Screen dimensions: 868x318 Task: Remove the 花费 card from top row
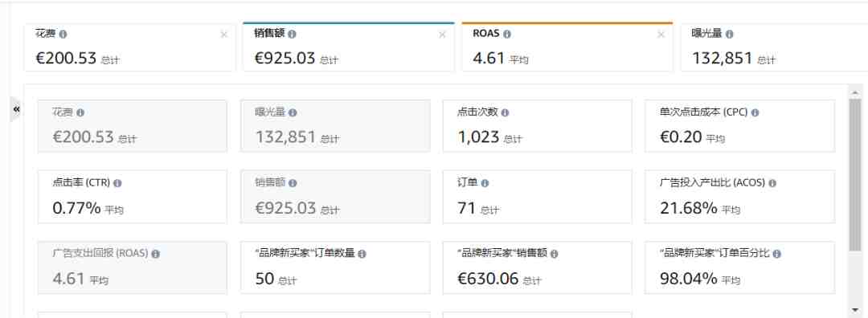(x=223, y=35)
